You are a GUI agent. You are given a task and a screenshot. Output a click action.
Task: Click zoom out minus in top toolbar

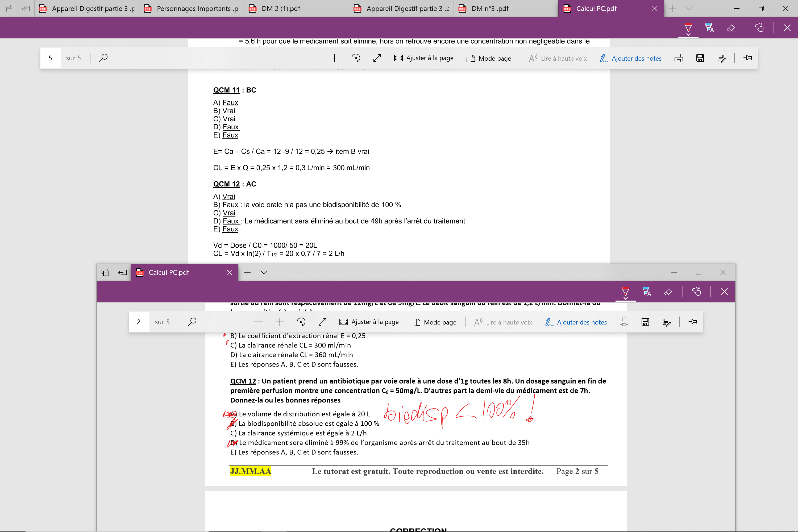tap(313, 58)
